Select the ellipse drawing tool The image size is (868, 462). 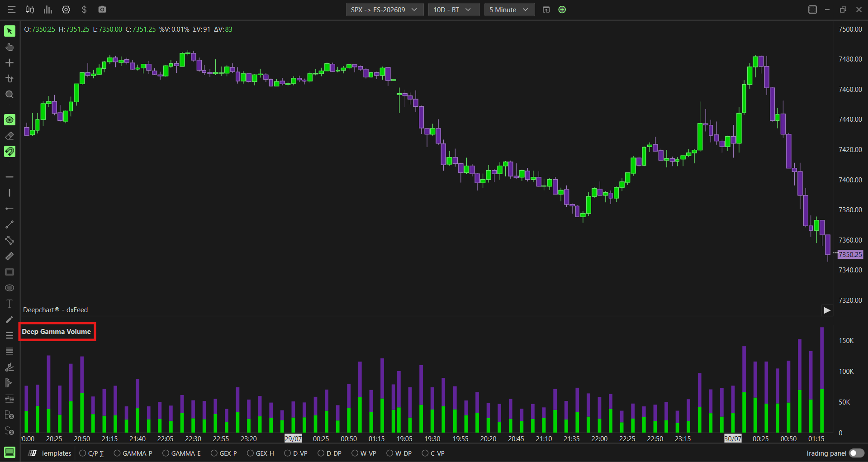9,288
